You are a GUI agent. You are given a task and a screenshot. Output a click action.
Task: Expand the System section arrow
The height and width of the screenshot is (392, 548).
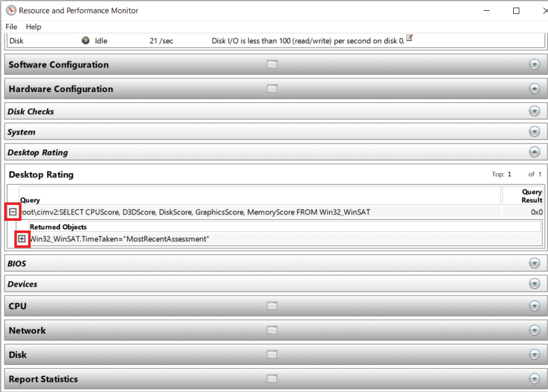pyautogui.click(x=534, y=132)
